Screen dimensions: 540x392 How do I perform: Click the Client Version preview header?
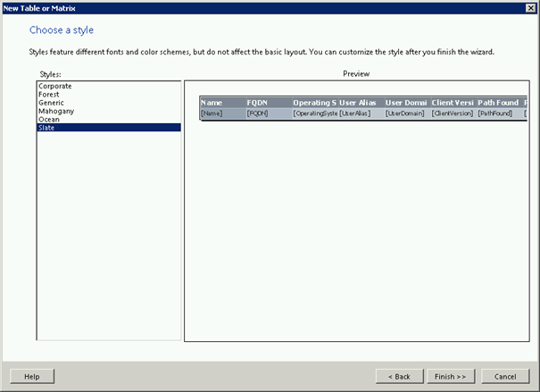[453, 103]
